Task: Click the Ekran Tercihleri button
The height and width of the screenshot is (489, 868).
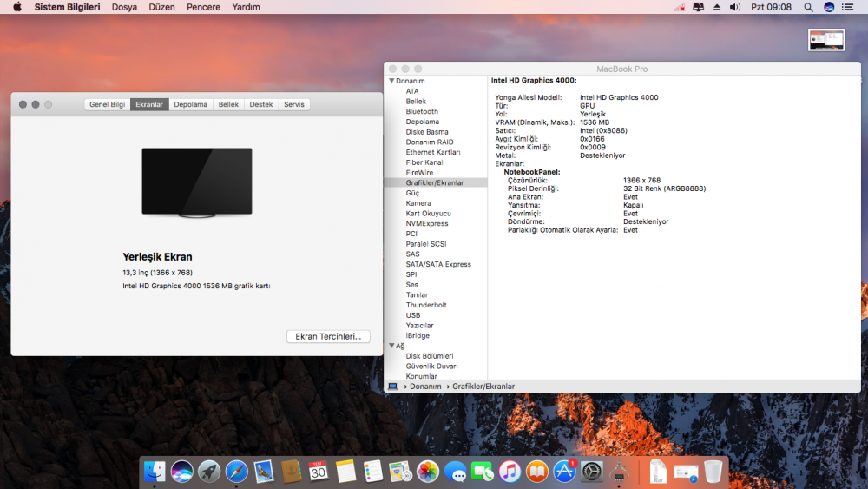Action: coord(328,336)
